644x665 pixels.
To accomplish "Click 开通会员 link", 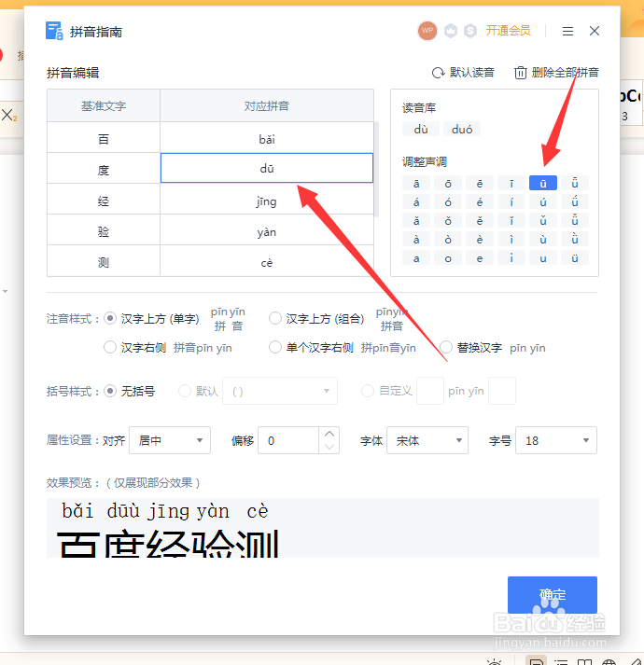I will click(508, 31).
